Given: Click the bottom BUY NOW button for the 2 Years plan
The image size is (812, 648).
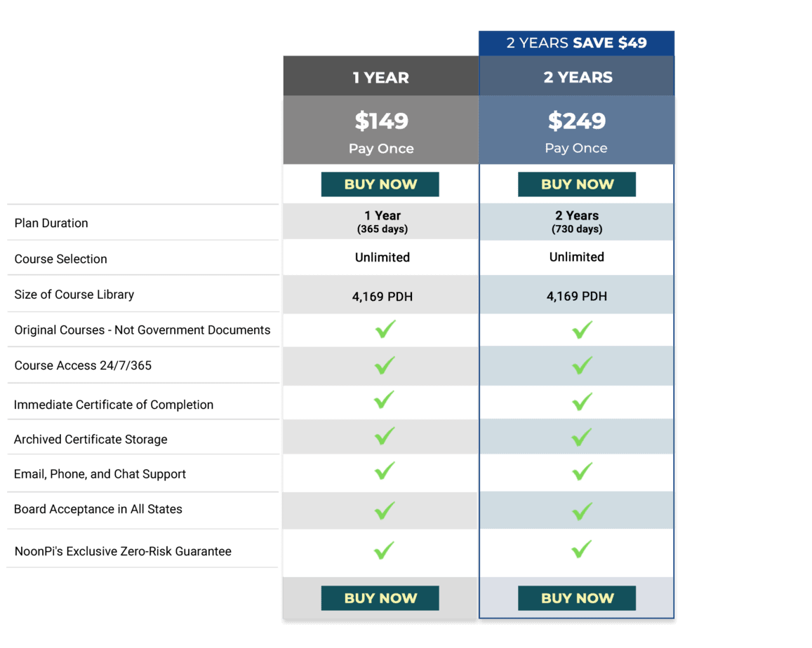Looking at the screenshot, I should [x=577, y=598].
